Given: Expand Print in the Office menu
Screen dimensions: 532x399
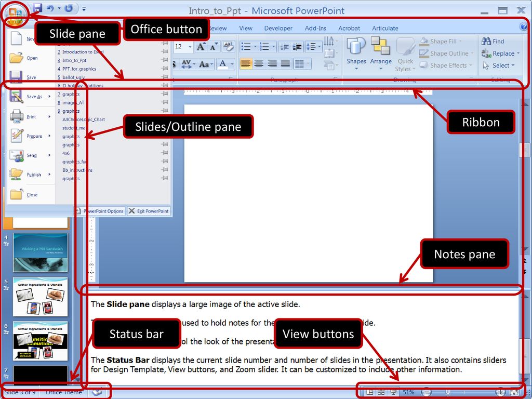Looking at the screenshot, I should 31,116.
